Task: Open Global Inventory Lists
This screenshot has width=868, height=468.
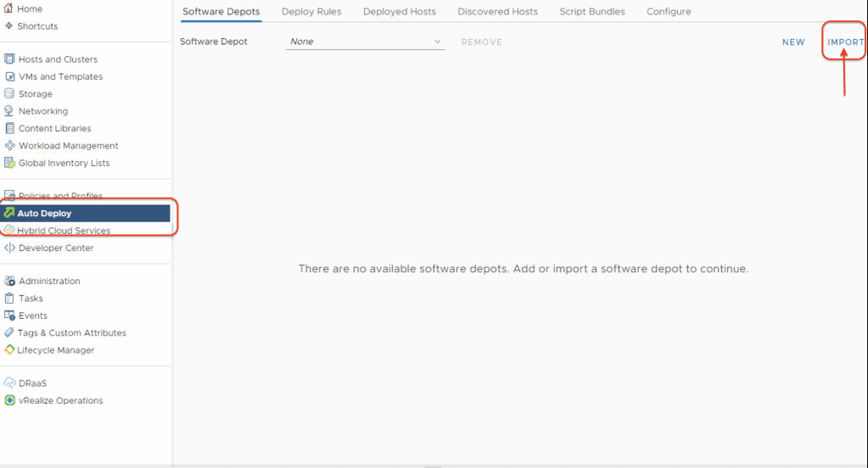Action: (x=64, y=163)
